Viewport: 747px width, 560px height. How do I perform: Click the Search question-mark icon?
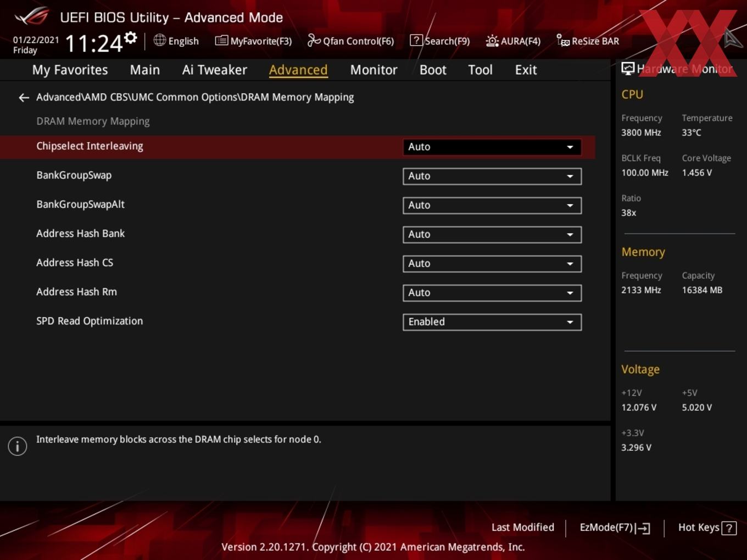(416, 40)
